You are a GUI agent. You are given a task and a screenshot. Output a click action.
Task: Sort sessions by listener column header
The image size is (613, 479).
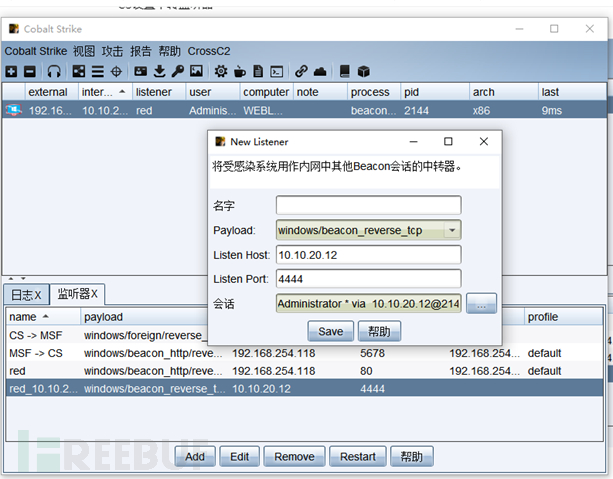pos(158,92)
